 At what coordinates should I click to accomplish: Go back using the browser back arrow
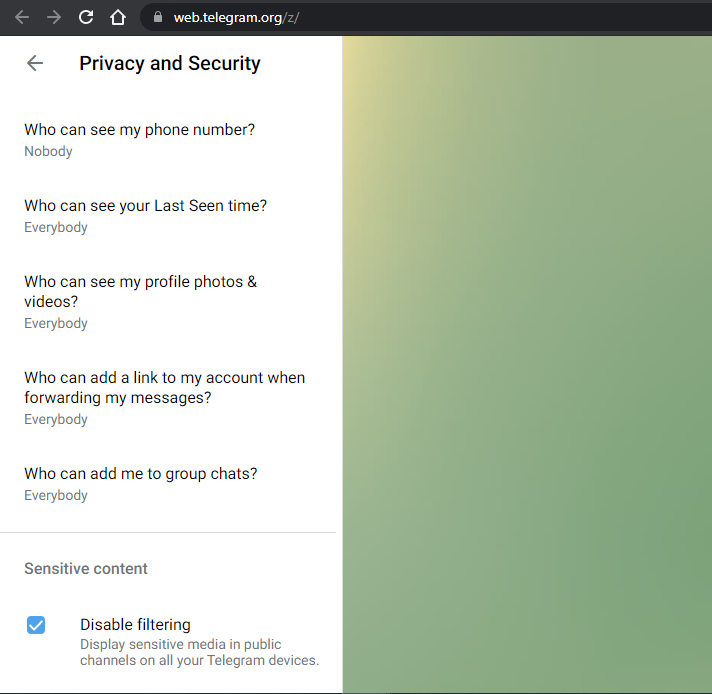coord(22,17)
